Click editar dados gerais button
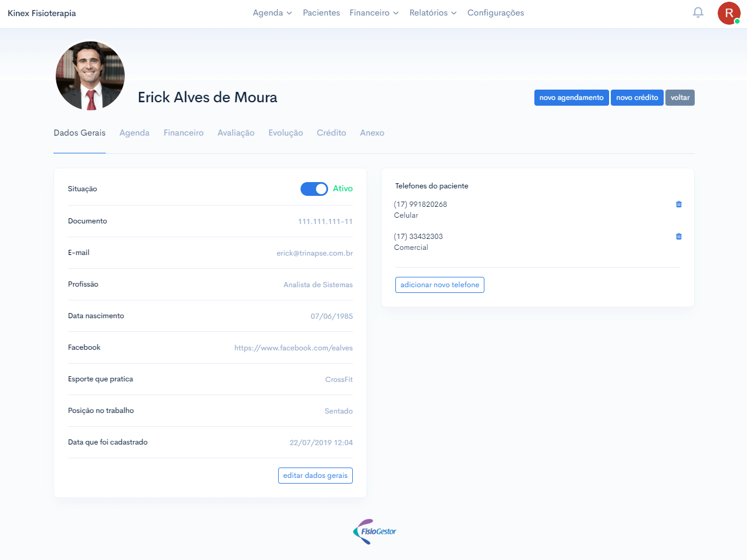This screenshot has height=560, width=747. pos(315,476)
